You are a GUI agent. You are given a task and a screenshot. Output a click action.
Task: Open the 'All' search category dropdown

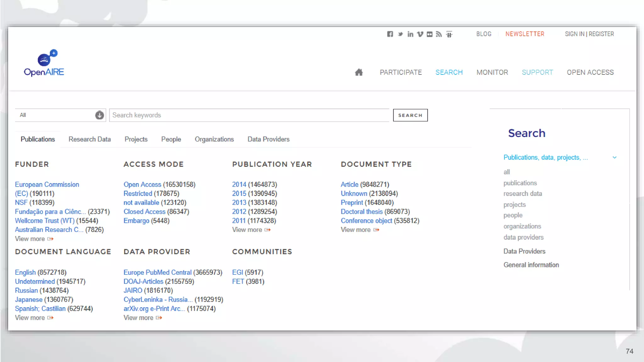coord(99,115)
